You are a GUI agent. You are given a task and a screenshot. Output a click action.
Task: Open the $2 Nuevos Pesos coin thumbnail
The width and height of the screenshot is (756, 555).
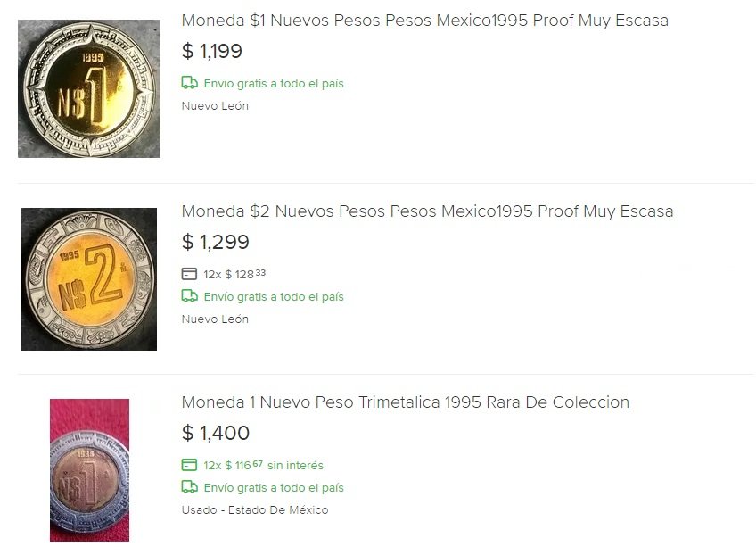tap(89, 279)
